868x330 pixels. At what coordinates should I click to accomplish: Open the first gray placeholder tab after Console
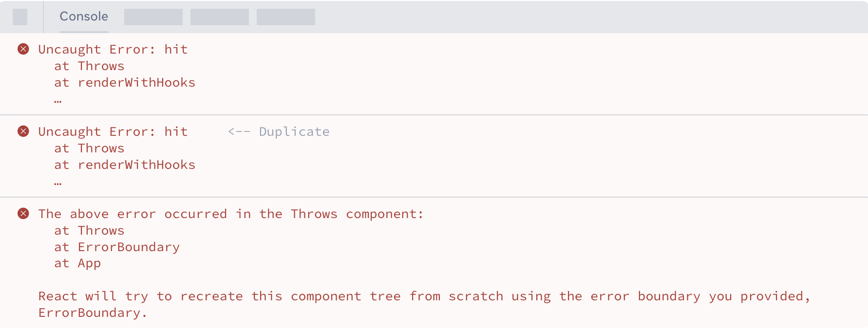pos(153,17)
